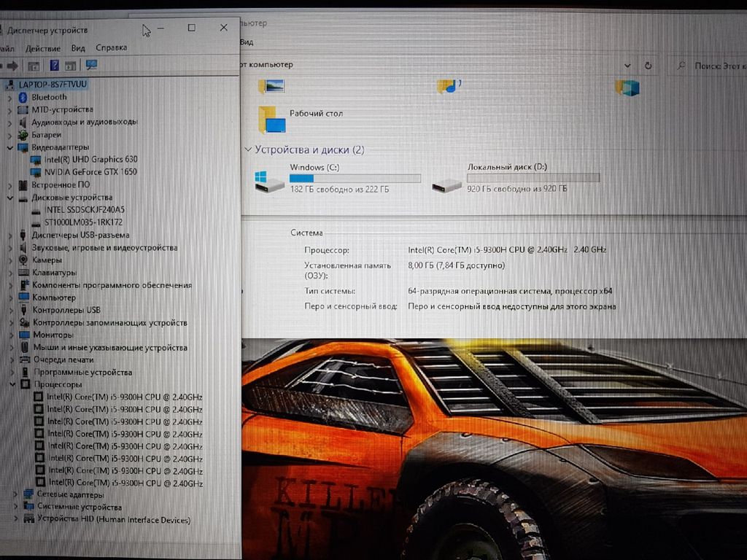This screenshot has height=560, width=747.
Task: Click the speaker icon beside Аудиовходы и аудиовыходы
Action: pos(23,122)
